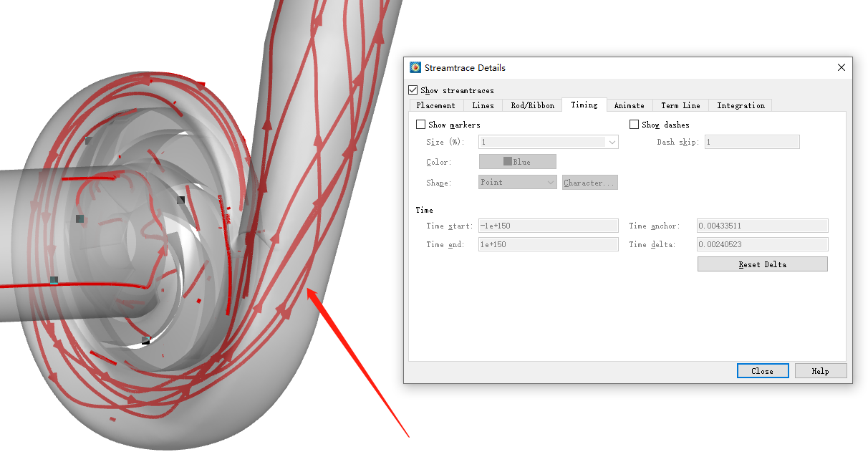Image resolution: width=868 pixels, height=457 pixels.
Task: Click the Tecplot icon in dialog title bar
Action: tap(415, 68)
